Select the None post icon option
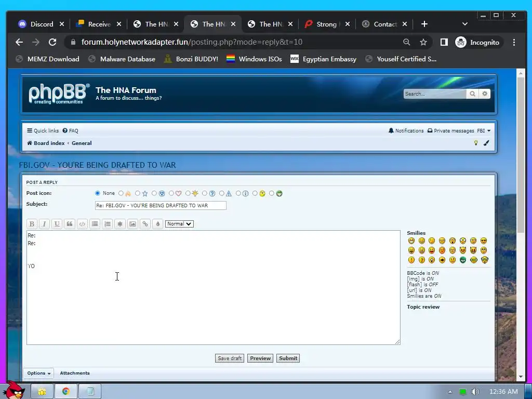532x399 pixels. click(x=98, y=193)
